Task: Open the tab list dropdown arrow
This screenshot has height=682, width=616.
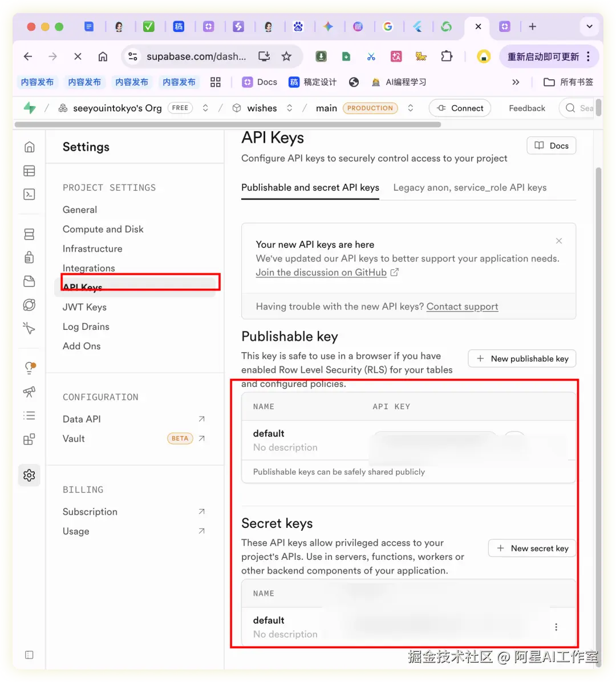Action: tap(590, 26)
